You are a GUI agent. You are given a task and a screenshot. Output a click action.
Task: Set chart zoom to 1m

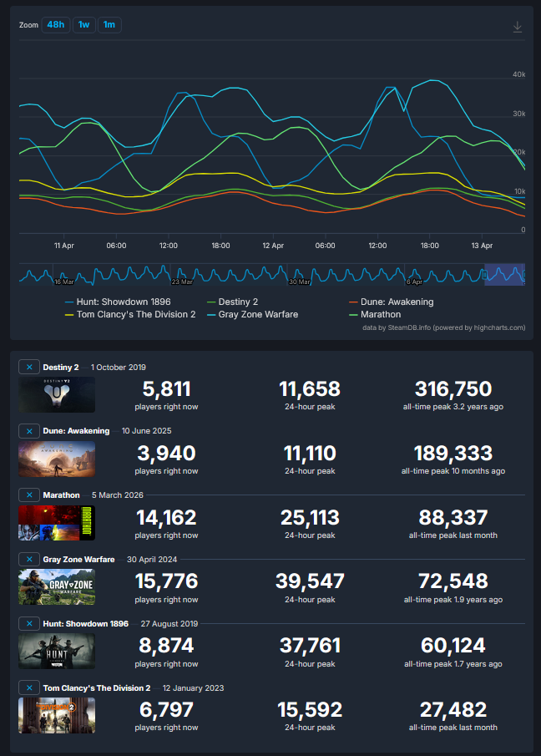109,24
